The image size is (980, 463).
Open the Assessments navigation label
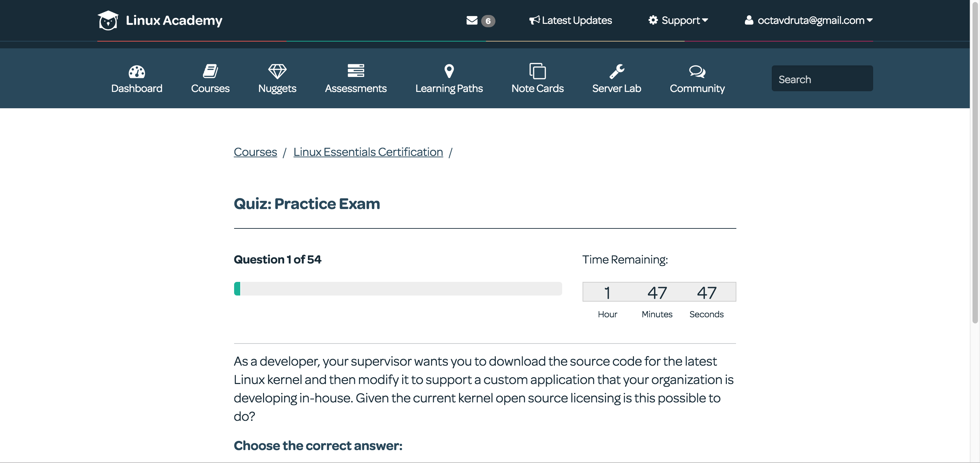pyautogui.click(x=356, y=88)
